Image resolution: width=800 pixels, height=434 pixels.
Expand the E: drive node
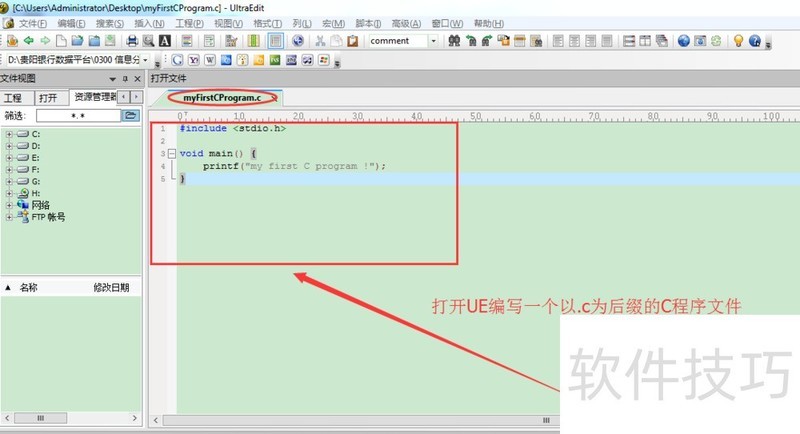pyautogui.click(x=9, y=158)
